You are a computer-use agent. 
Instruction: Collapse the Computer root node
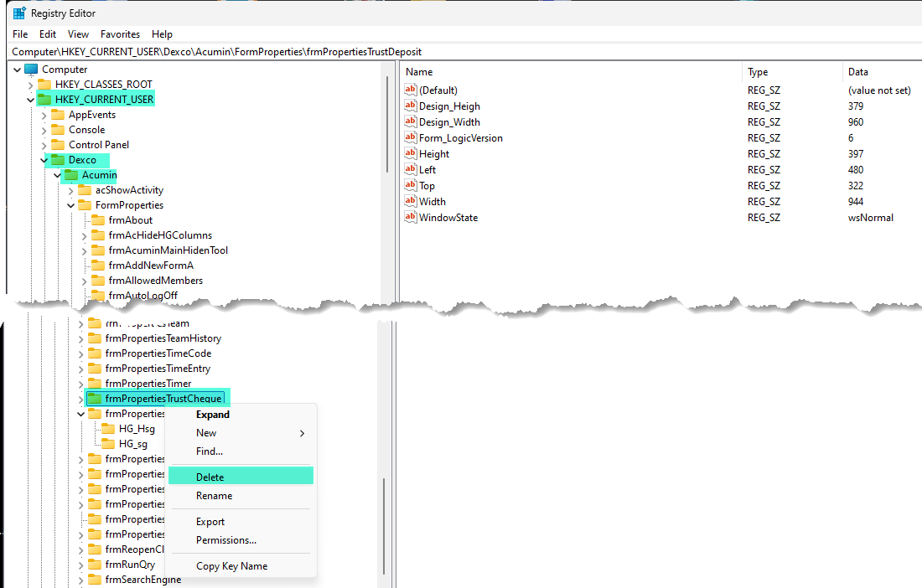point(17,70)
